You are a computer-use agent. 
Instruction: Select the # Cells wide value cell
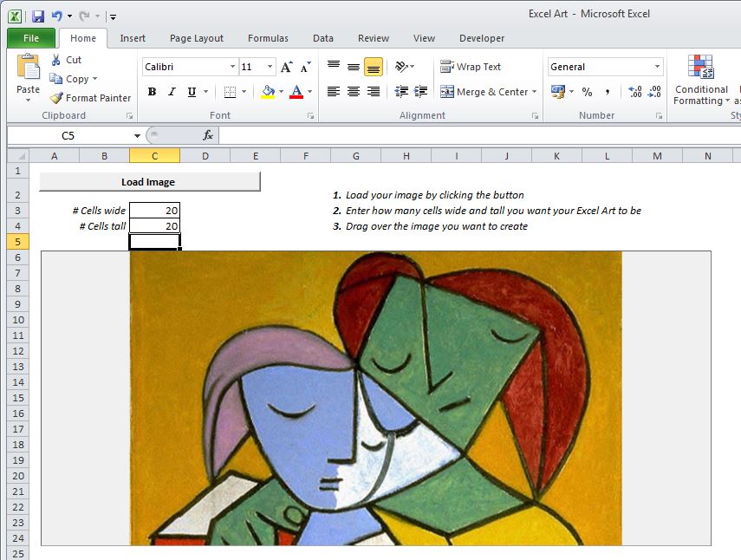[x=154, y=210]
